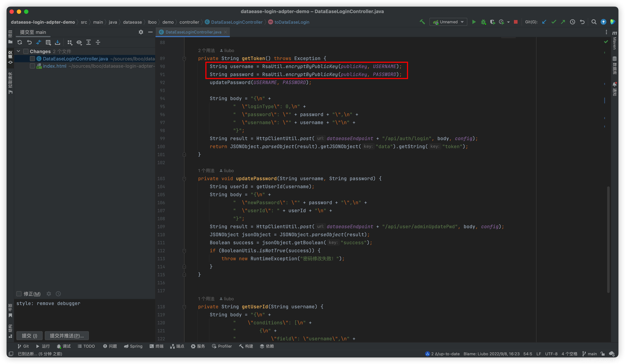Screen dimensions: 625x364
Task: Check the index.html change checkbox
Action: (x=32, y=66)
